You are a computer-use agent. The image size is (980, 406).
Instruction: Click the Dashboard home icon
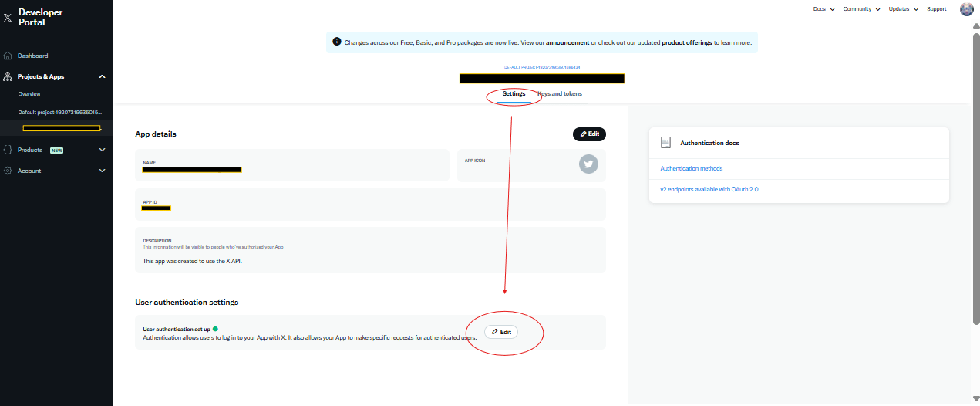tap(8, 56)
